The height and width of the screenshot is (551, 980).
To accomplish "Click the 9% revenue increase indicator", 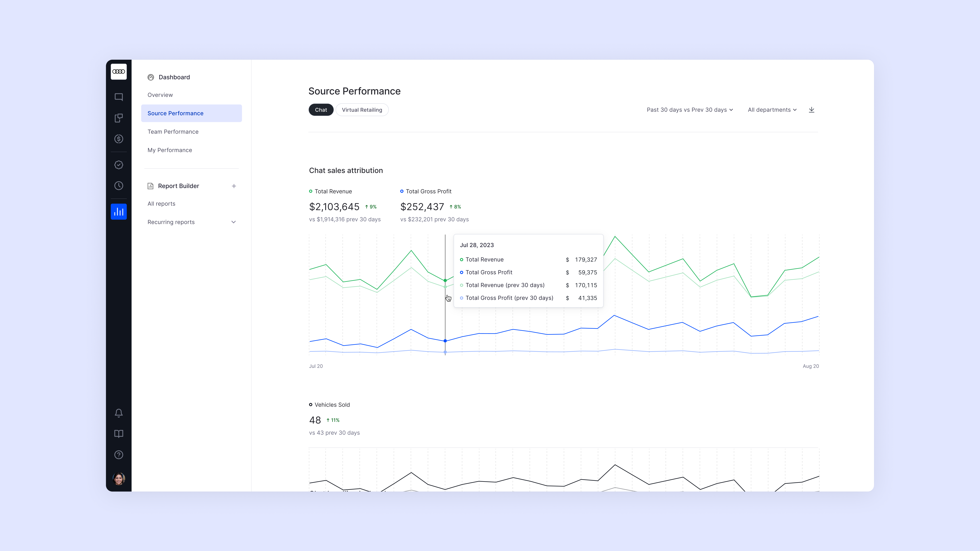I will (371, 207).
